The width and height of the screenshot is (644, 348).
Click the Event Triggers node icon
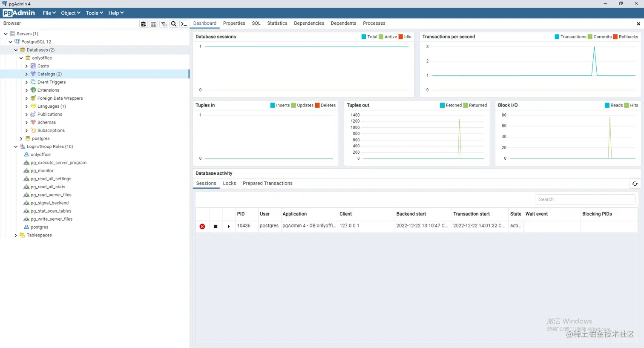point(33,82)
